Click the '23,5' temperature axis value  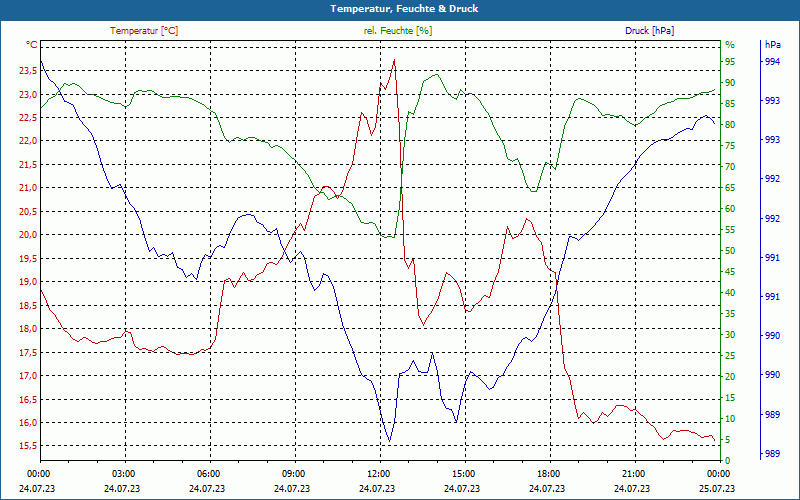(28, 71)
